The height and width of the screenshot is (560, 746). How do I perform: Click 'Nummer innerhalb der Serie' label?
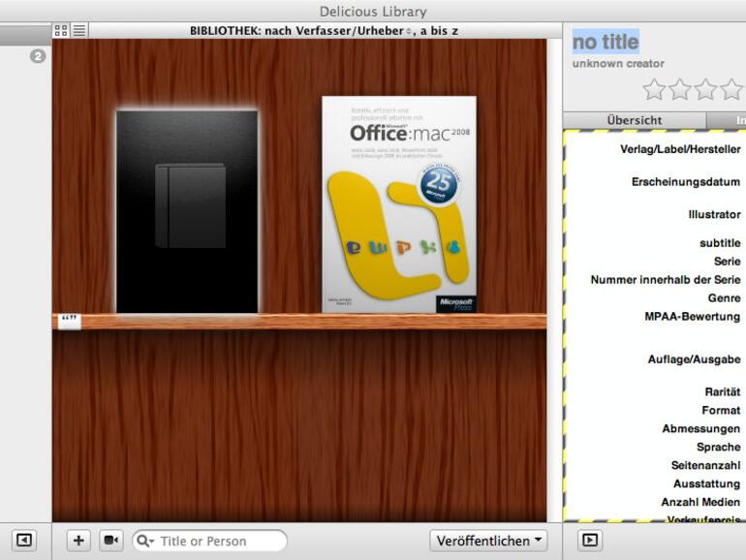pyautogui.click(x=666, y=280)
